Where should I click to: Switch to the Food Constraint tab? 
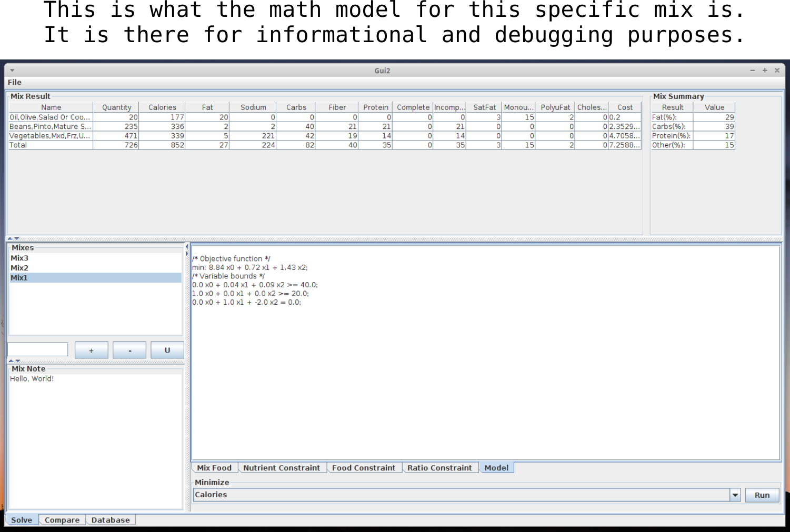pos(364,468)
